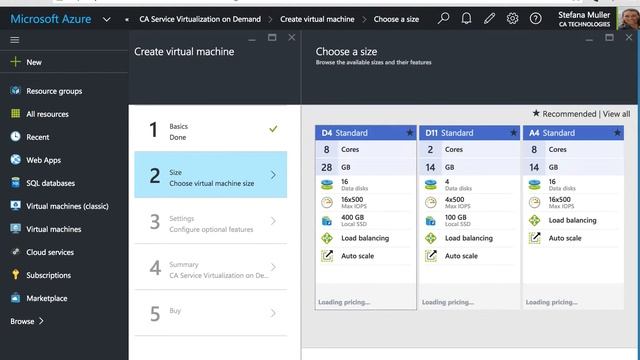Click '400 GB Local SSD' text

pyautogui.click(x=353, y=220)
